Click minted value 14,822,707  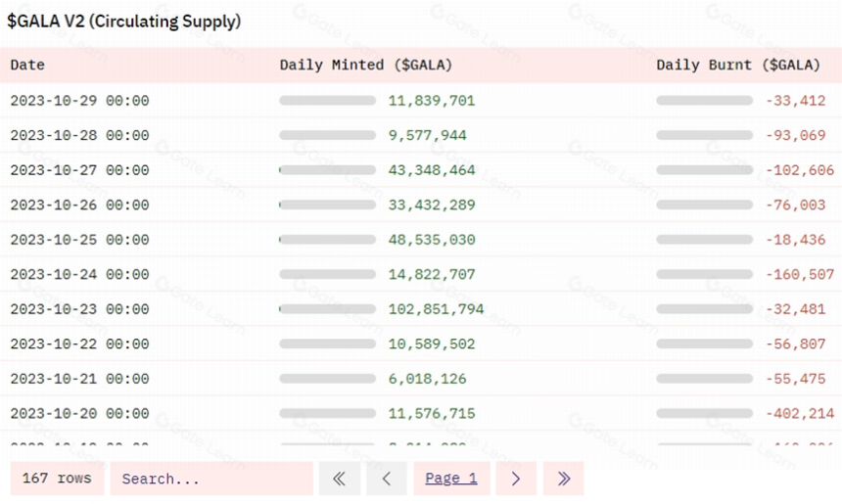tap(432, 274)
